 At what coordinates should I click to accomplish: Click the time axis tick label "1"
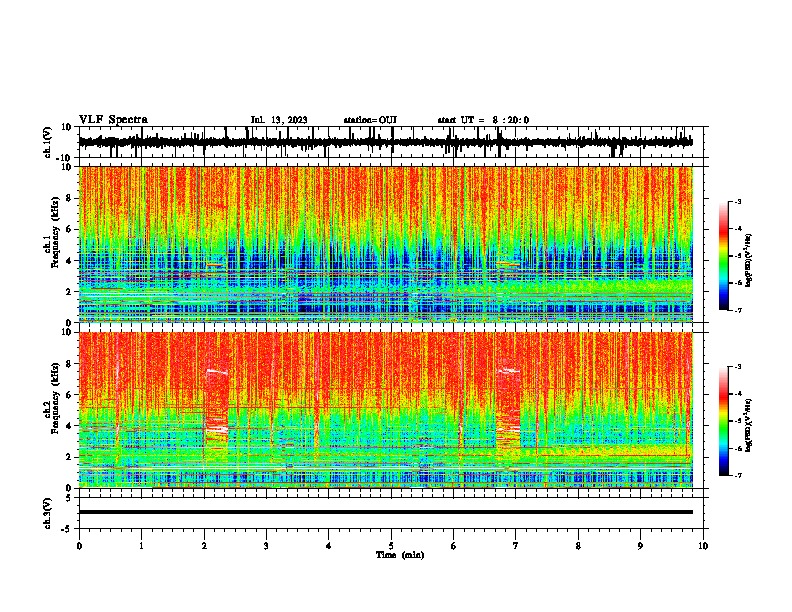[x=141, y=546]
